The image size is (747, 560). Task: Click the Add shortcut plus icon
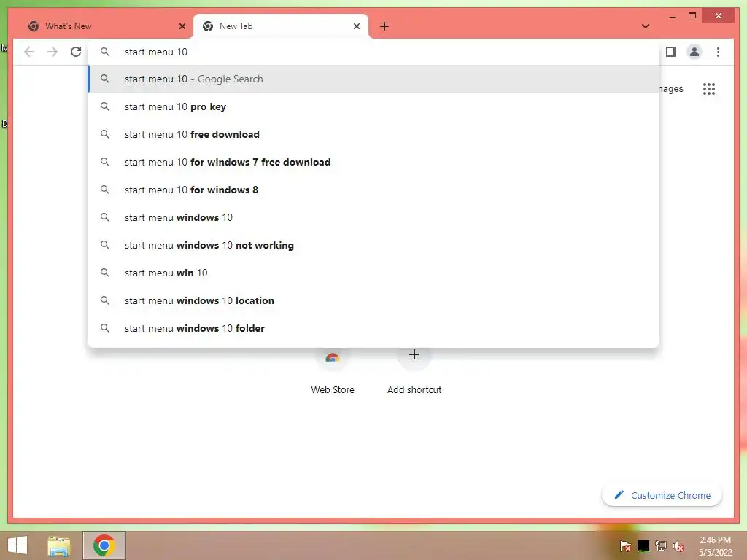tap(414, 355)
